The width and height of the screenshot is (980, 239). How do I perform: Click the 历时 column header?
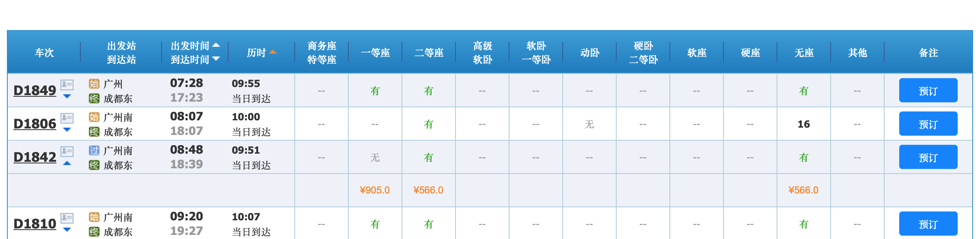coord(257,53)
